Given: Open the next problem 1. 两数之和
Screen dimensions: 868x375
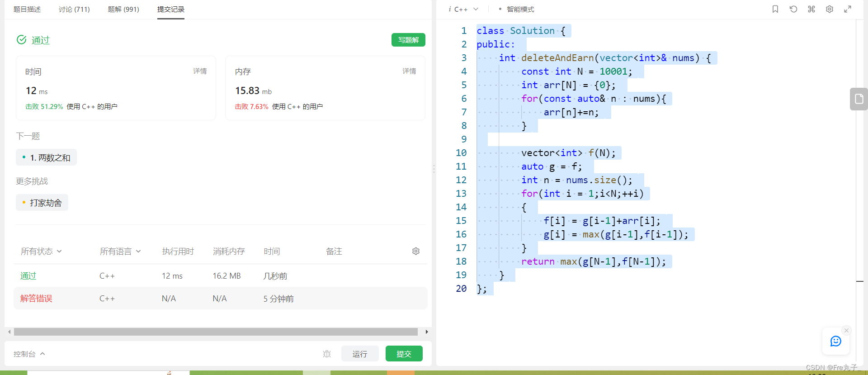Looking at the screenshot, I should tap(46, 157).
